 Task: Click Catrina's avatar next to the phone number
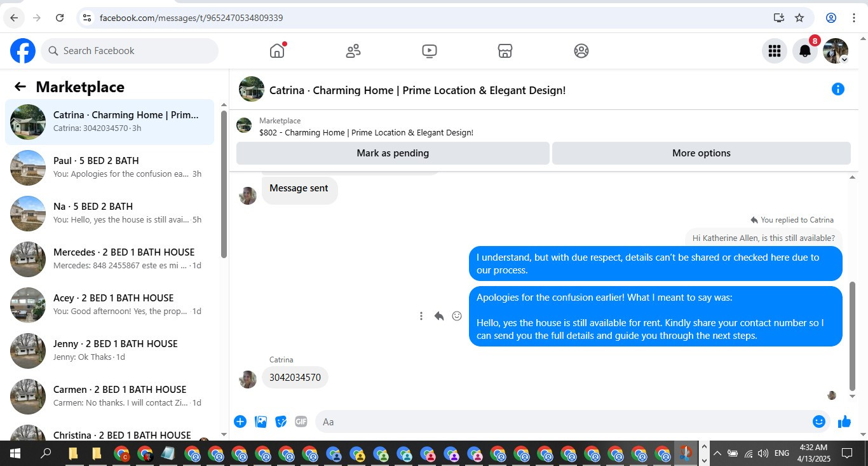(x=248, y=380)
